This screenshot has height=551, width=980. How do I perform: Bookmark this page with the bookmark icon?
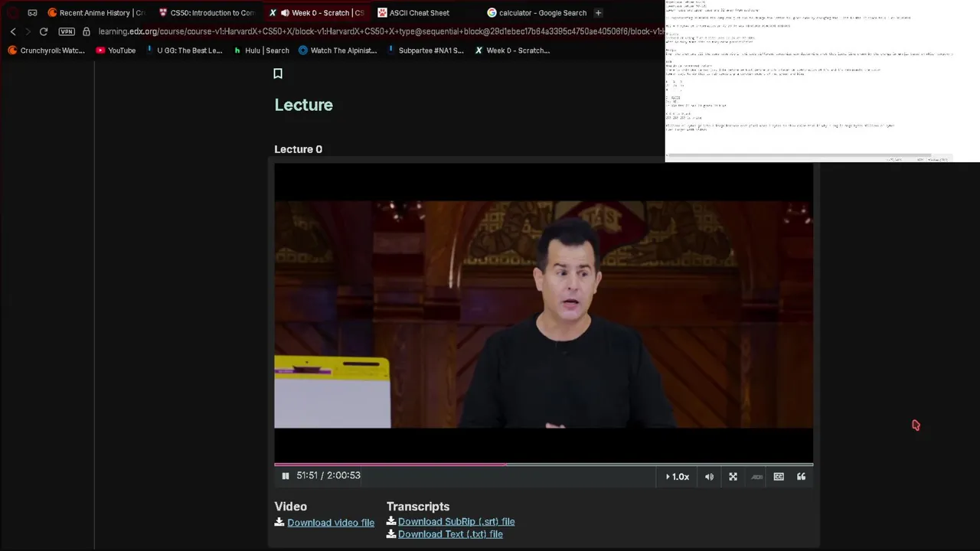coord(278,73)
